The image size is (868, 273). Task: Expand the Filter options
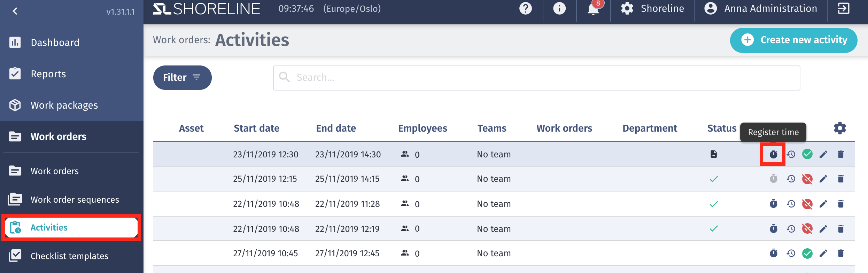[182, 77]
